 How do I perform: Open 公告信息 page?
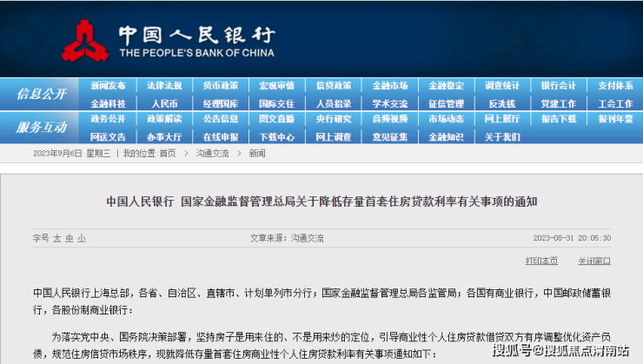click(x=221, y=119)
